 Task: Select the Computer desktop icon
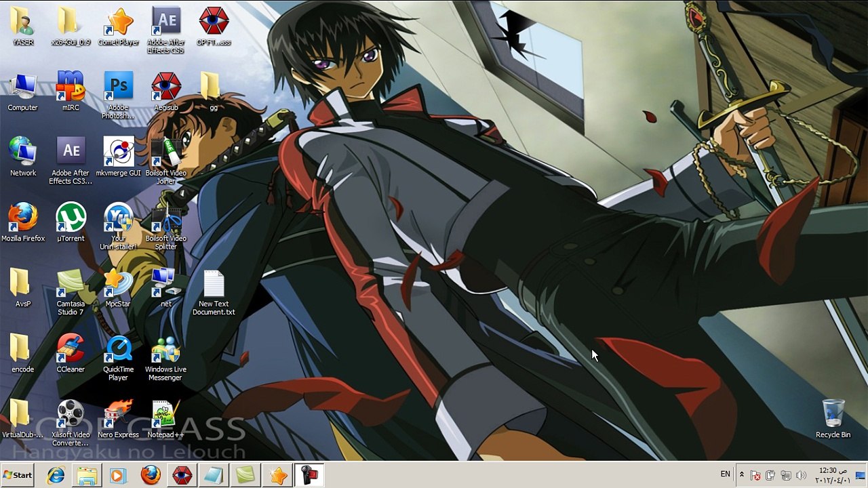(23, 91)
